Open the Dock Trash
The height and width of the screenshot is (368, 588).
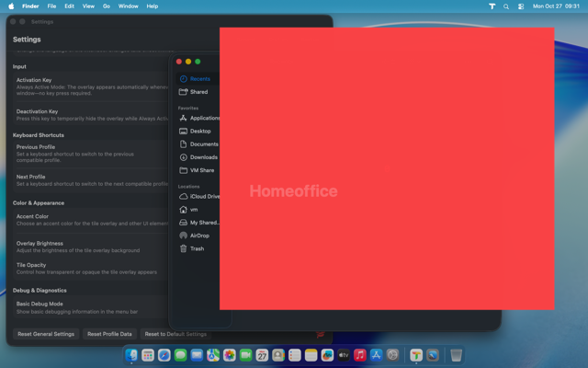coord(456,355)
